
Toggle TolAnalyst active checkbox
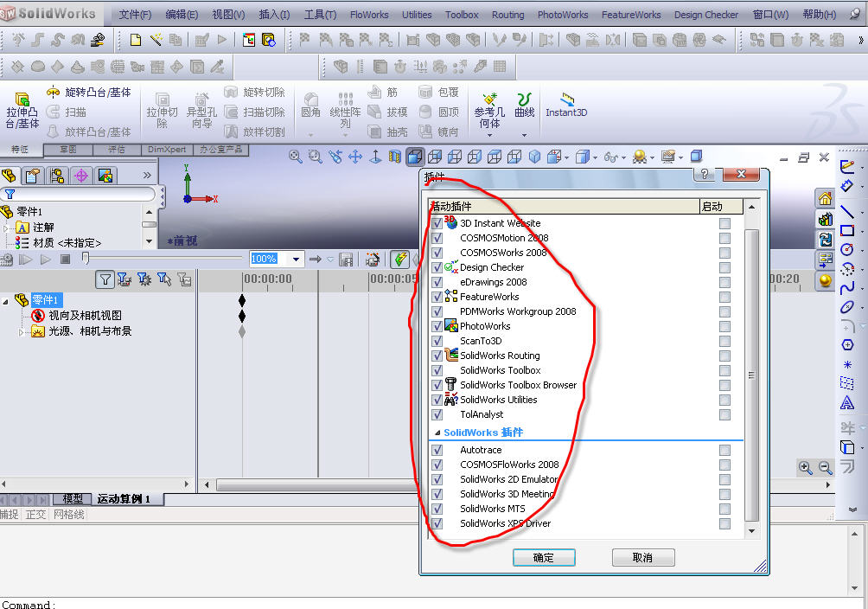[x=437, y=414]
